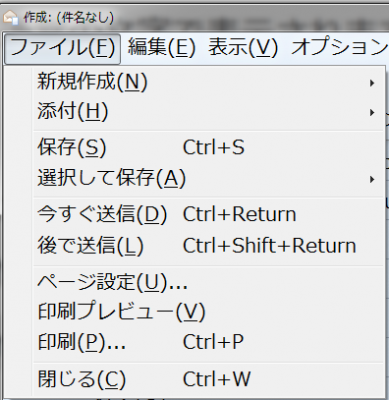Choose 今すぐ送信(D) to send now
Viewport: 389px width, 400px height.
click(x=209, y=214)
